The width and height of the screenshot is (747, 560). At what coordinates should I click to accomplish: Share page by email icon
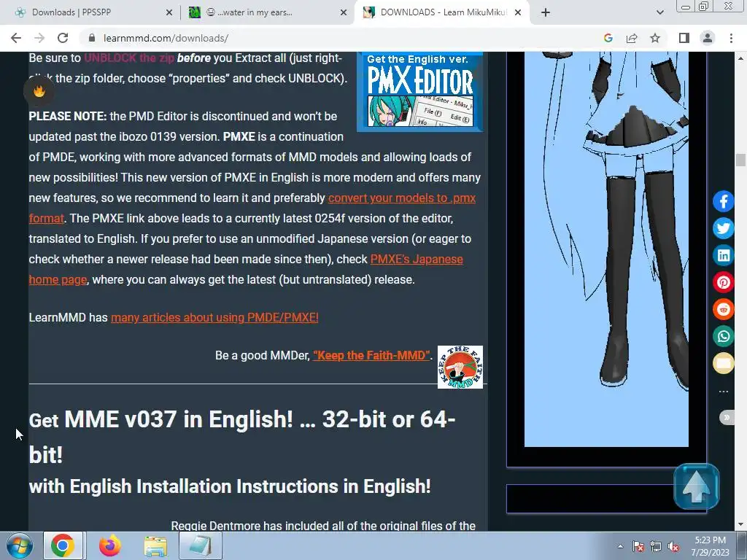(x=723, y=364)
